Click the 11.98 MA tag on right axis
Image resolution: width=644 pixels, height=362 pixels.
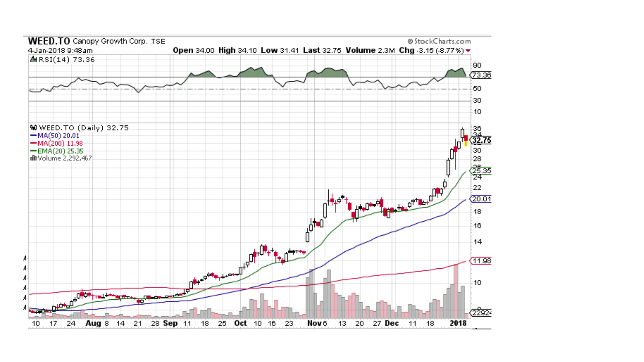481,261
